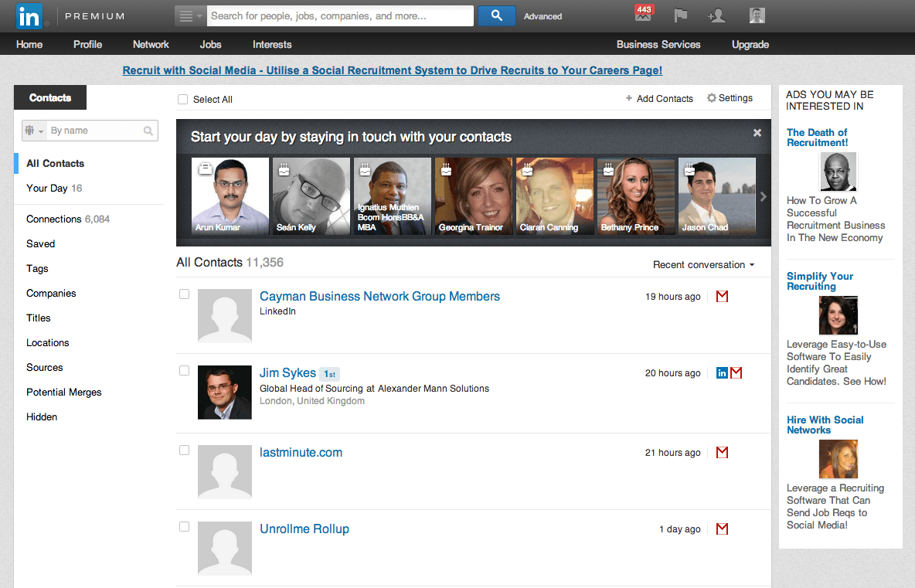Click the add connections person icon

click(x=716, y=15)
